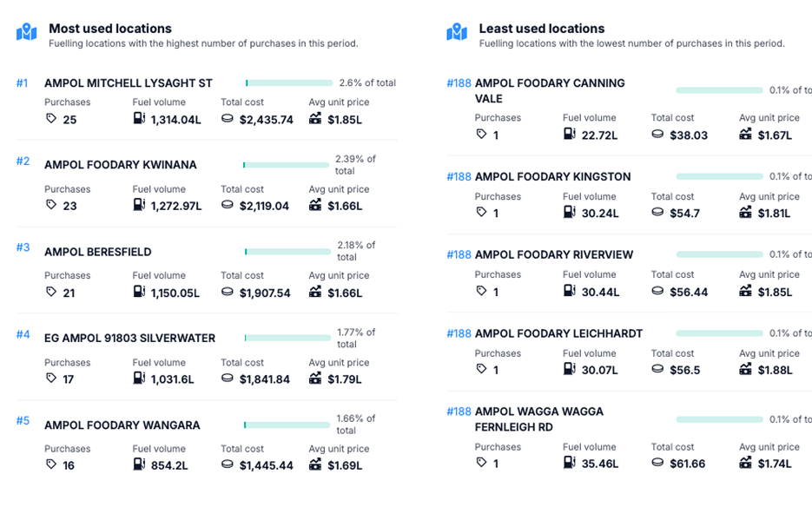
Task: Click the #1 rank number
Action: tap(23, 83)
